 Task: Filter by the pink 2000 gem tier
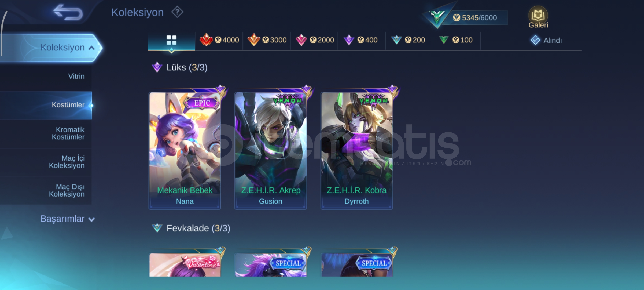(314, 40)
